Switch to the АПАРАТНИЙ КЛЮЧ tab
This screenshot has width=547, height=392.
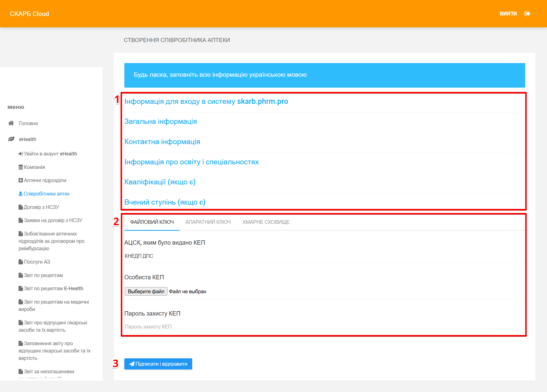[x=208, y=222]
